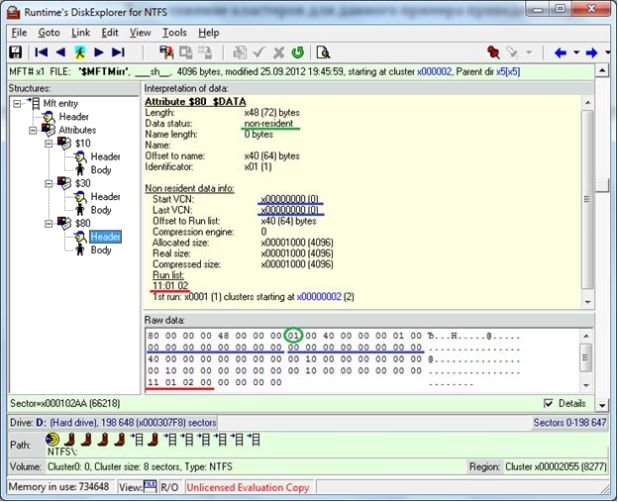Jump to the last record toolbar arrow
Viewport: 618px width, 502px height.
click(x=118, y=52)
